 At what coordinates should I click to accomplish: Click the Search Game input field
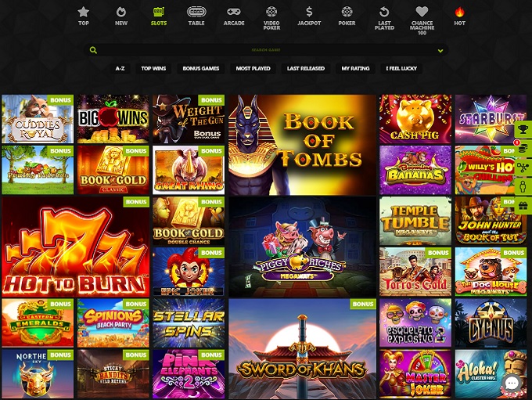(266, 50)
